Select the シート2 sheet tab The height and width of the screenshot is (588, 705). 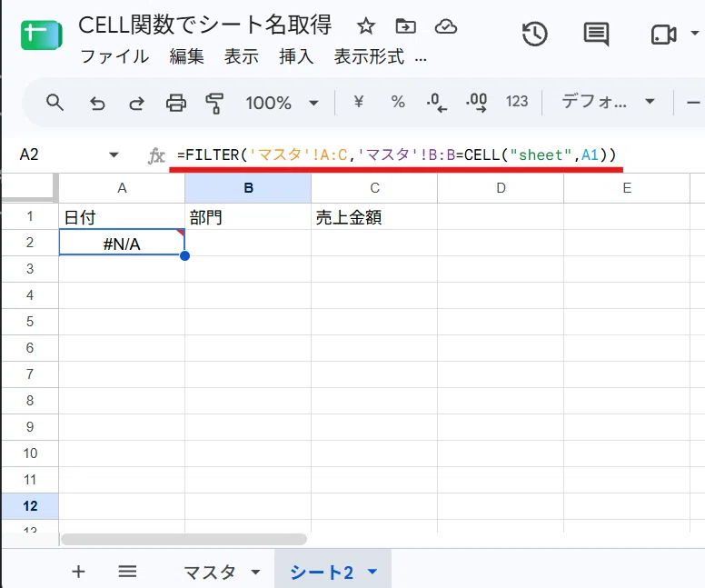322,573
